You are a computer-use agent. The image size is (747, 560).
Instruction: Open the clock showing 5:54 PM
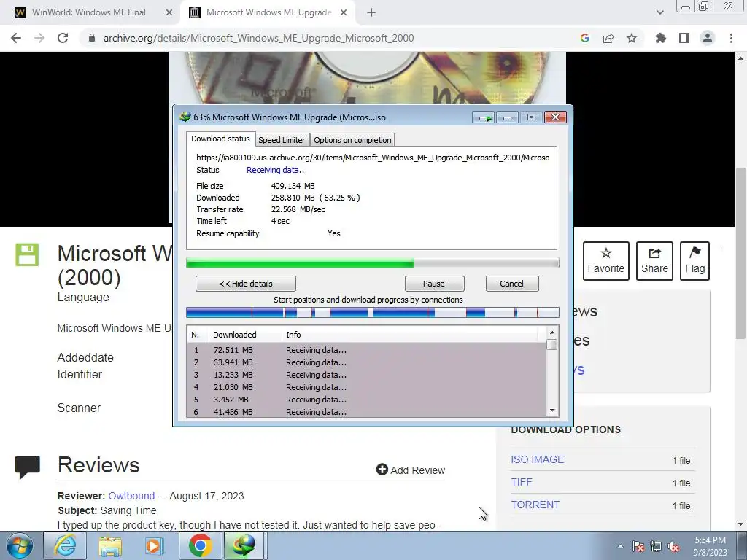tap(710, 546)
